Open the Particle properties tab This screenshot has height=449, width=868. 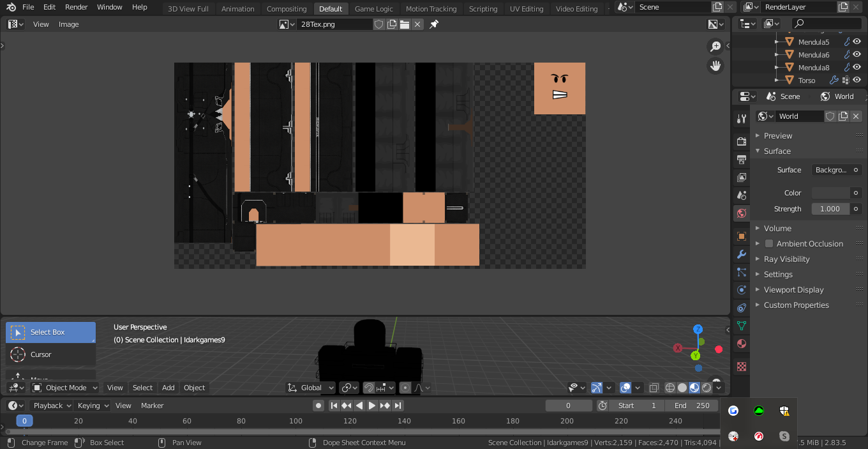coord(742,272)
